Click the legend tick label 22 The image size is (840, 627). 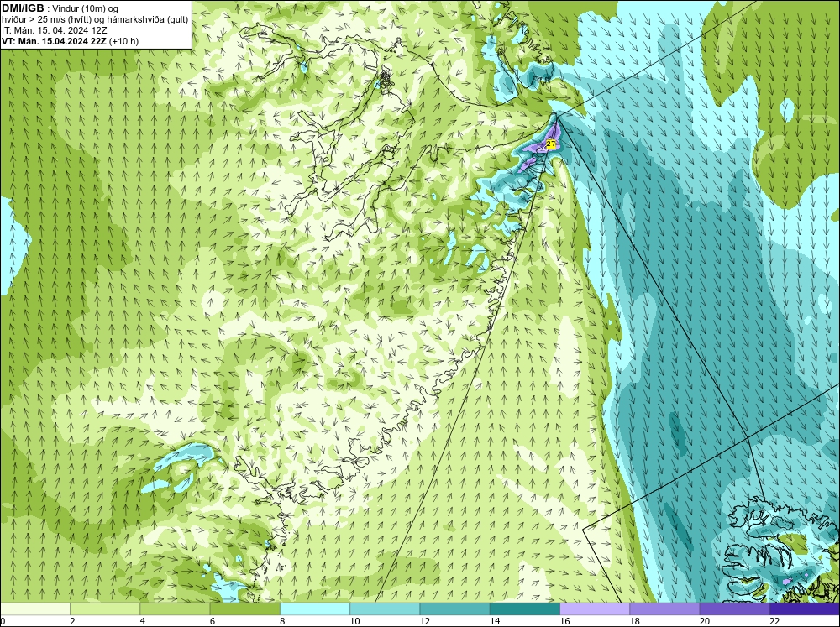(774, 621)
